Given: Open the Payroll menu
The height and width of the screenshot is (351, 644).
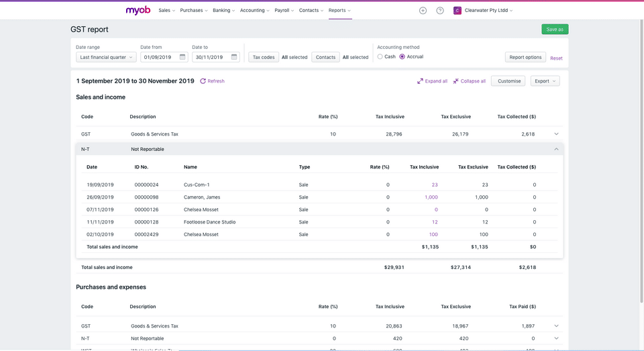Looking at the screenshot, I should click(284, 11).
